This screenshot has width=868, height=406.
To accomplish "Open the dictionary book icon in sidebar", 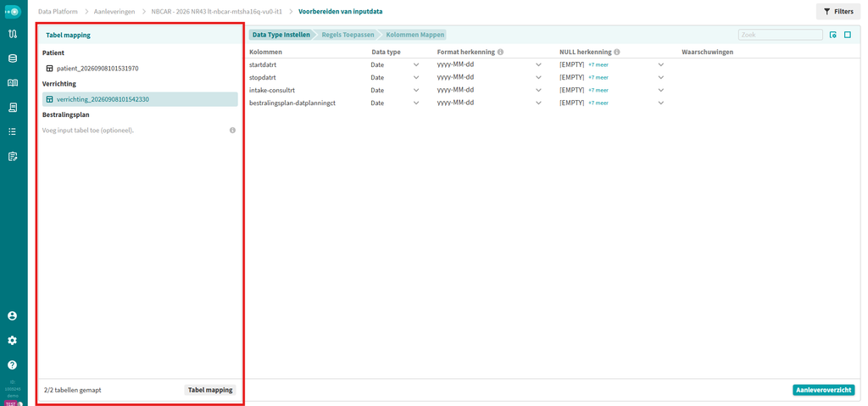I will pos(12,82).
